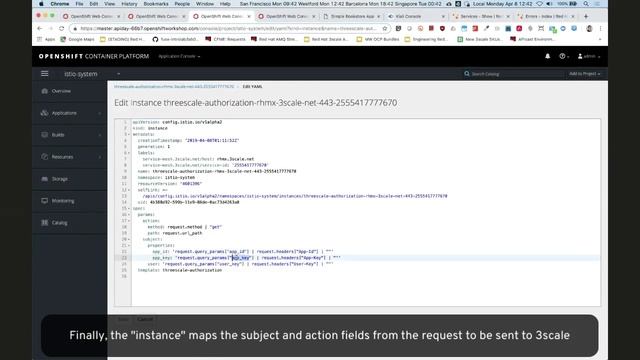Bookmark page with the star icon

click(384, 28)
